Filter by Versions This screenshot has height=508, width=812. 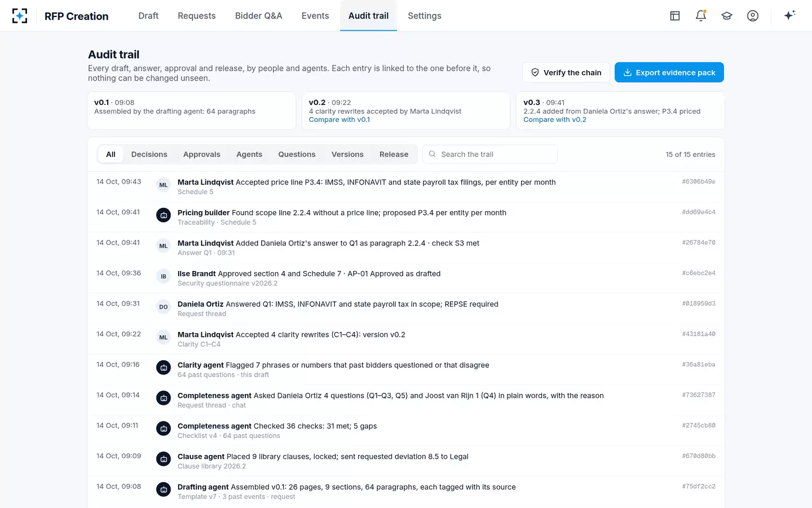coord(347,154)
